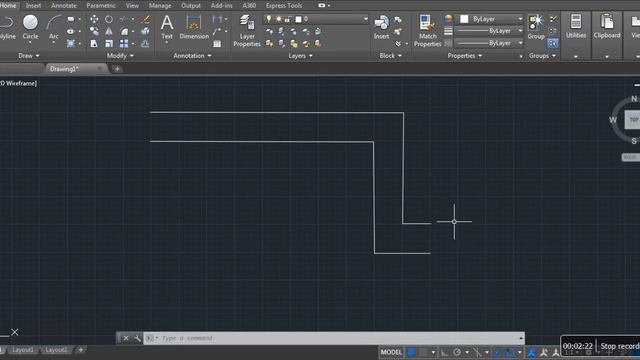This screenshot has width=640, height=360.
Task: Select the Ellipse draw tool
Action: click(x=71, y=31)
